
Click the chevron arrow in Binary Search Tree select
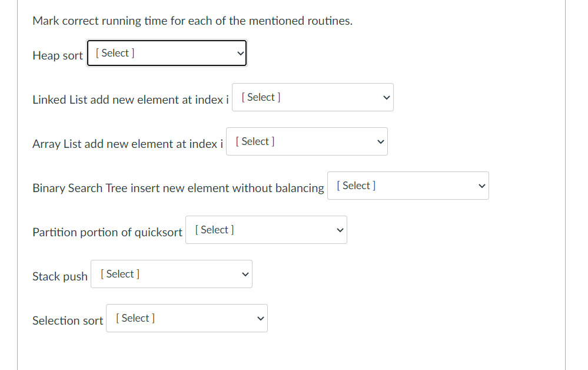[482, 186]
